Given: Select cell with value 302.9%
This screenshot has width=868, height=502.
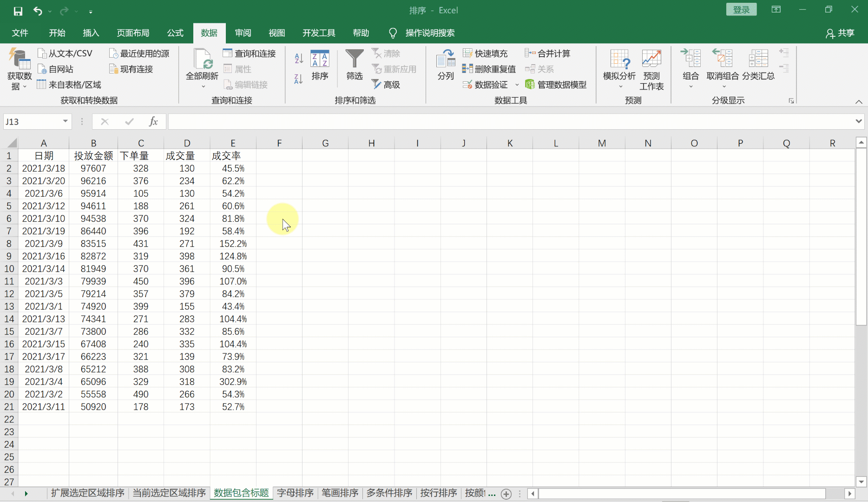Looking at the screenshot, I should [x=233, y=382].
